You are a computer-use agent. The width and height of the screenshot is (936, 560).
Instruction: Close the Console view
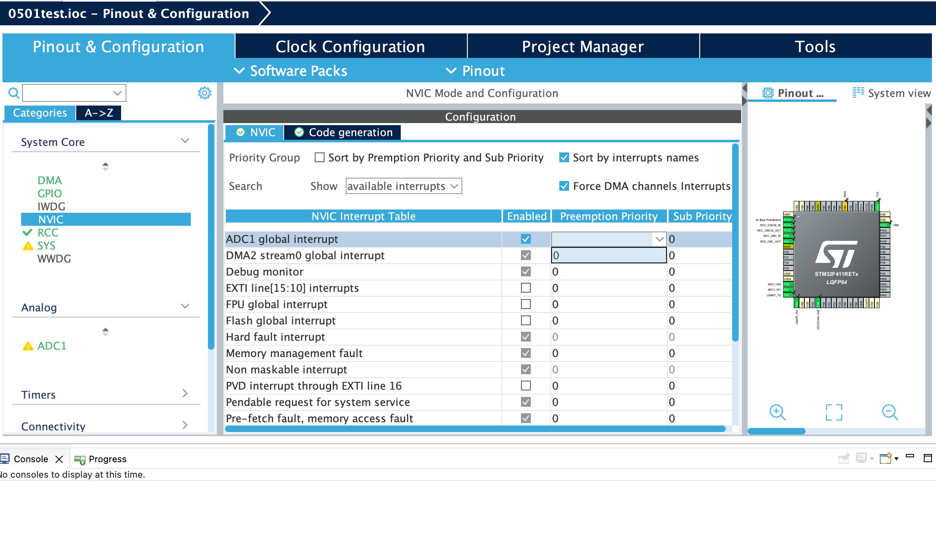point(59,459)
